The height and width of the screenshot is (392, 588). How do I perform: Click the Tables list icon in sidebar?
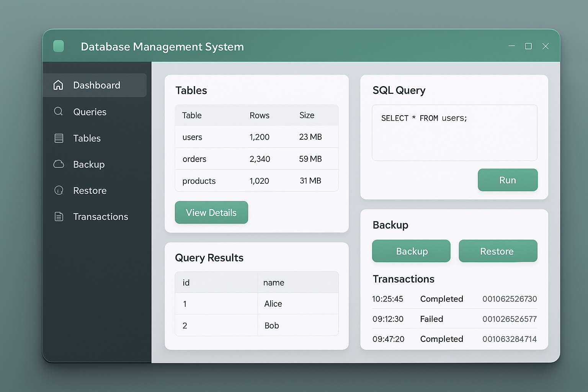pos(59,138)
